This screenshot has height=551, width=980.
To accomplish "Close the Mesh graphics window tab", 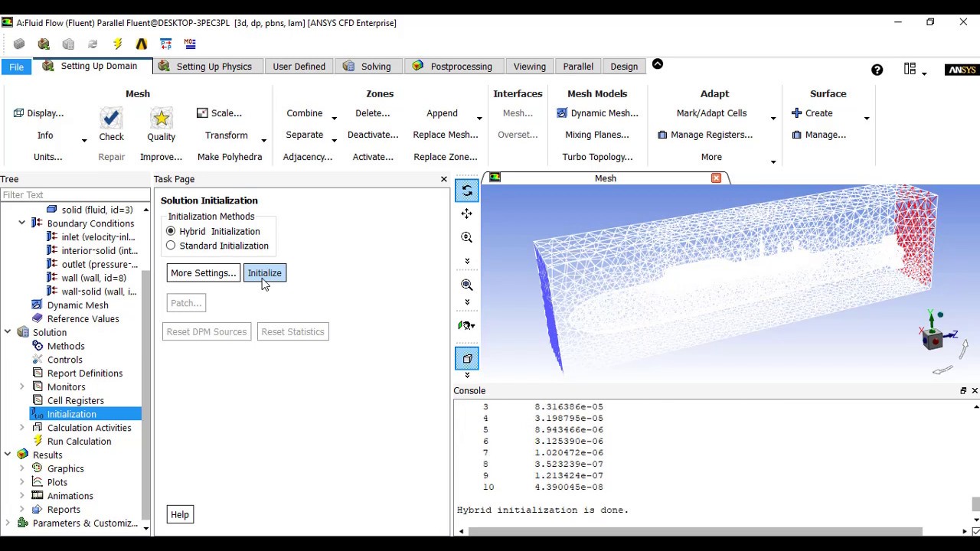I will pyautogui.click(x=716, y=178).
